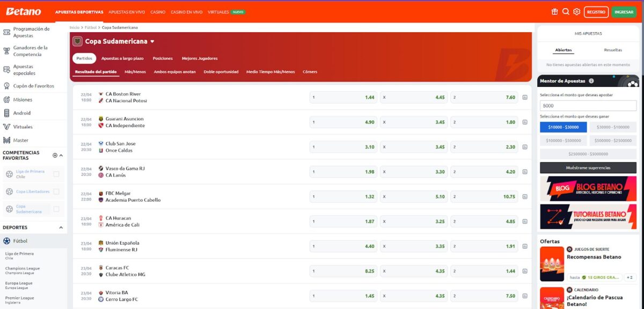The image size is (644, 309).
Task: Open the gift promotions icon in header
Action: click(554, 12)
